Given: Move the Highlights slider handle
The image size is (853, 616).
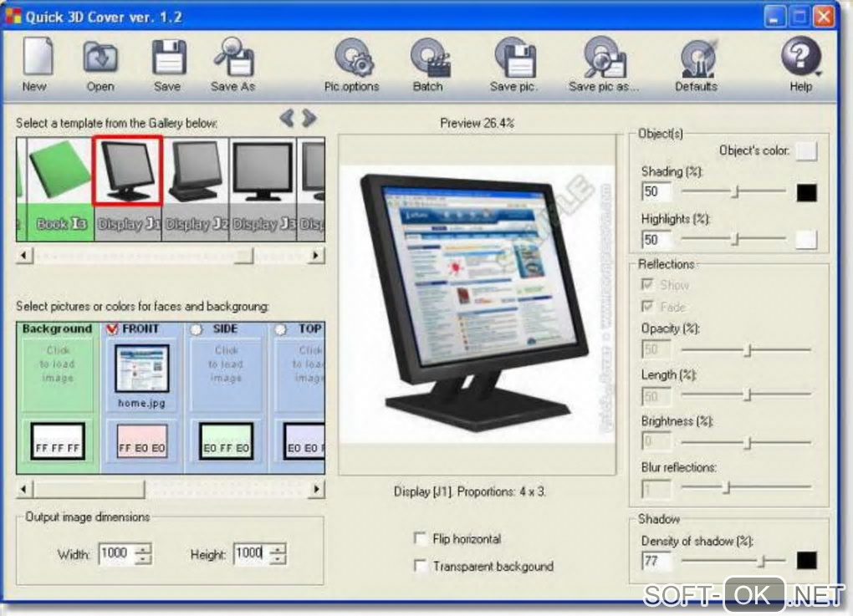Looking at the screenshot, I should click(x=736, y=239).
